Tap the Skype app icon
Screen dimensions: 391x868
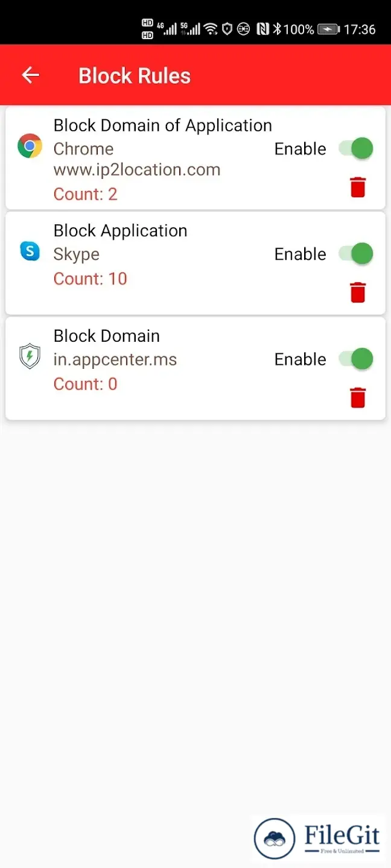pos(30,251)
